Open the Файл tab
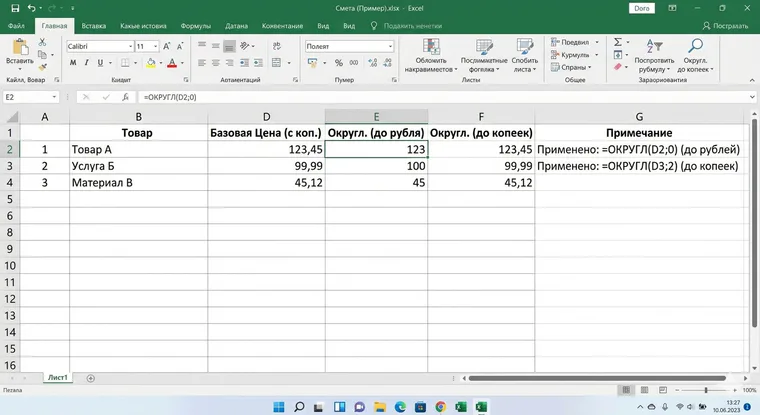 pos(16,26)
